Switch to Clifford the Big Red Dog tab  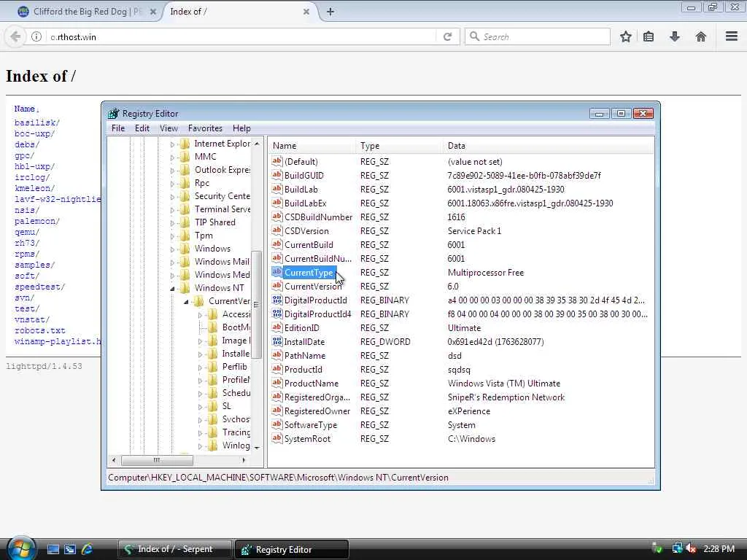click(88, 12)
